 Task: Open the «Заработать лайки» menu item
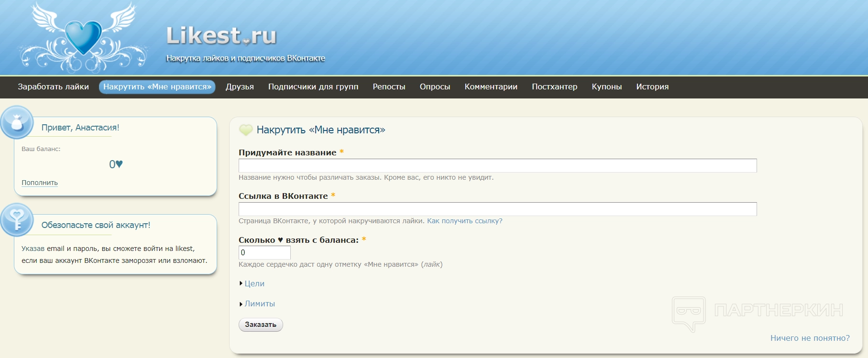[x=53, y=87]
